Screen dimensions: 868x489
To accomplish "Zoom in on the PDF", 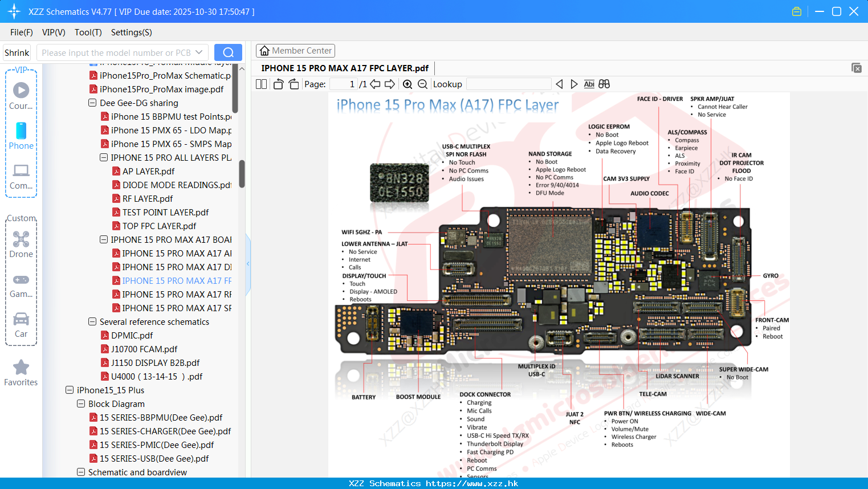I will click(407, 84).
